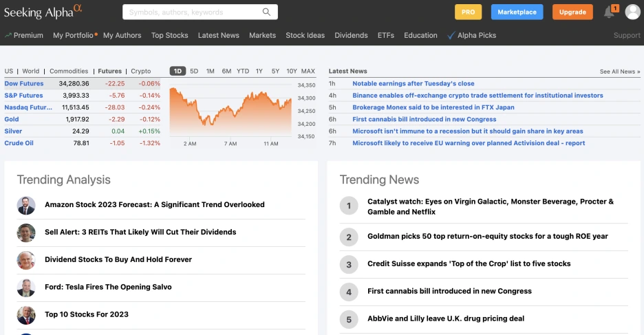Open the ETFs menu
644x335 pixels.
point(386,35)
